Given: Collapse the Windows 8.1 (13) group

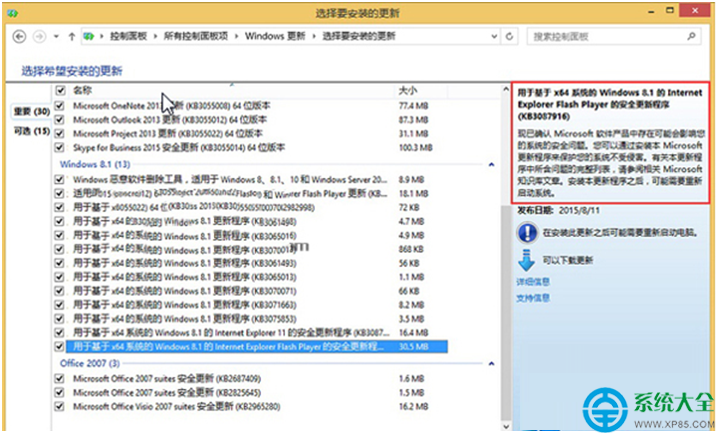Looking at the screenshot, I should click(x=492, y=164).
